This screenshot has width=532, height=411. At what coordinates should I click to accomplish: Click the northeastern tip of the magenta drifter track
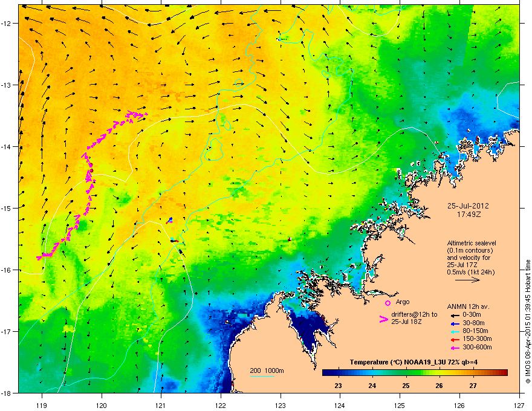146,114
